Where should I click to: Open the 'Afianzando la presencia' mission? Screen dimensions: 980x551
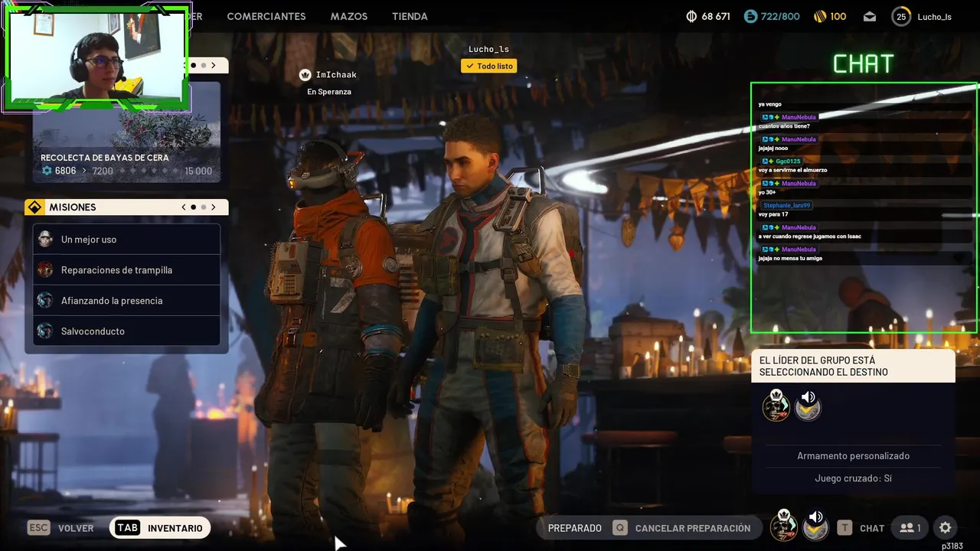pyautogui.click(x=126, y=301)
